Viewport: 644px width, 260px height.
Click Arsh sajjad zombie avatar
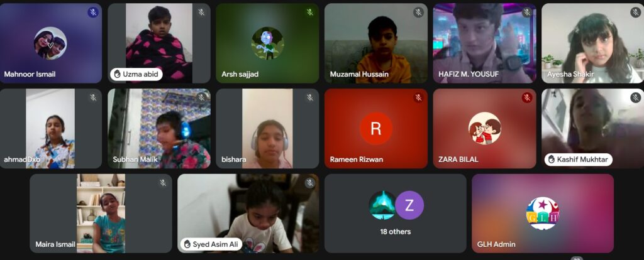coord(267,43)
